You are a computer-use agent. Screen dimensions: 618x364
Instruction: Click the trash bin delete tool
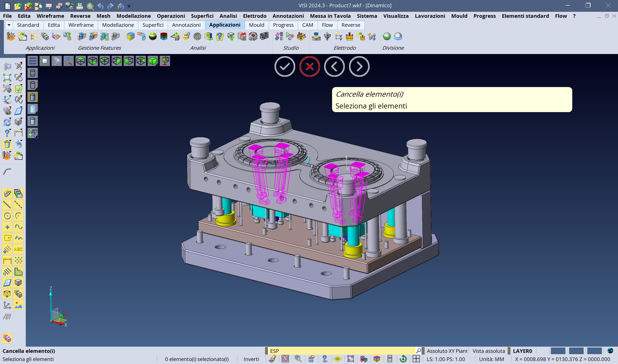pyautogui.click(x=7, y=144)
